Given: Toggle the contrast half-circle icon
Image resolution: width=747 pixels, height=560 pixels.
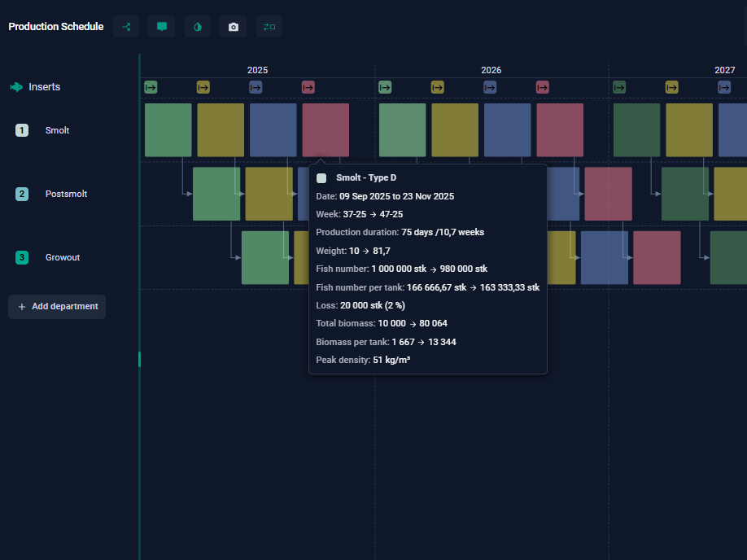Looking at the screenshot, I should point(197,27).
